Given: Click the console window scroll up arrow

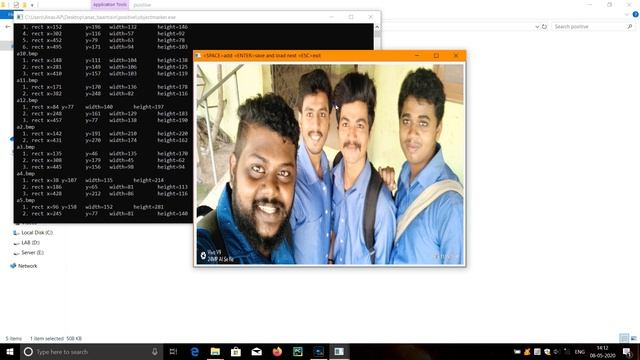Looking at the screenshot, I should coord(377,27).
